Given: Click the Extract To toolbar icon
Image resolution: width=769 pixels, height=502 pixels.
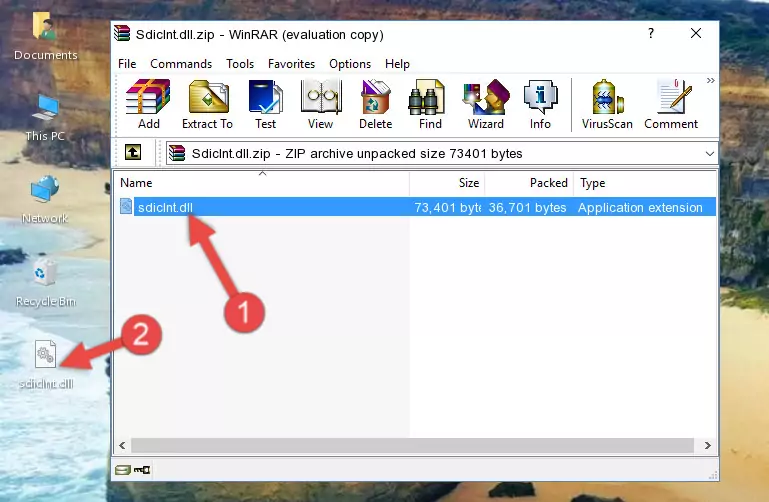Looking at the screenshot, I should (x=207, y=104).
